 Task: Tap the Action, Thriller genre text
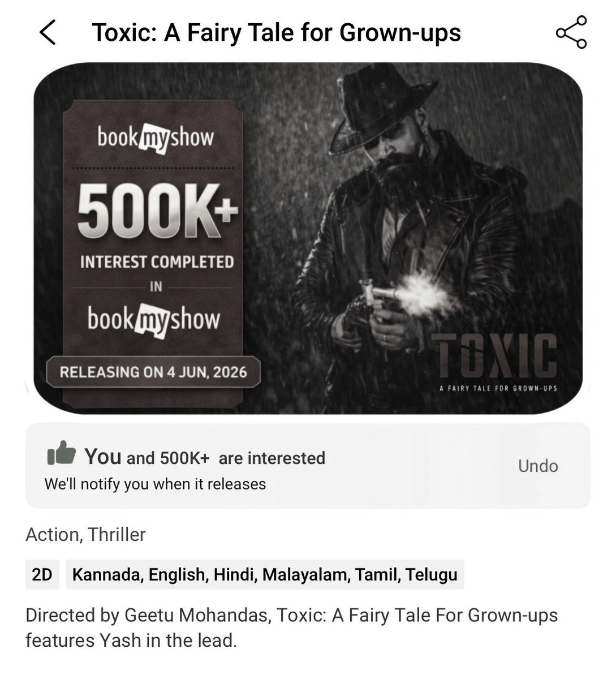(x=86, y=535)
